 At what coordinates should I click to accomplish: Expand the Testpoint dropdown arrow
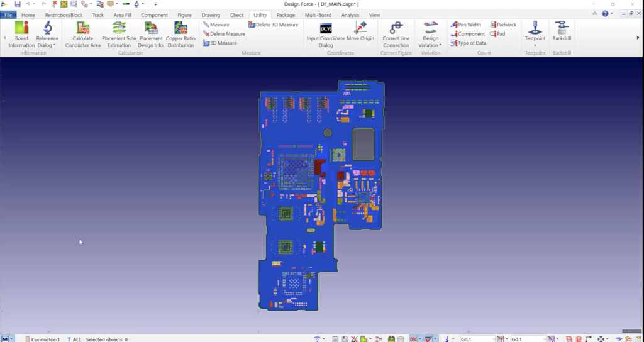tap(535, 45)
